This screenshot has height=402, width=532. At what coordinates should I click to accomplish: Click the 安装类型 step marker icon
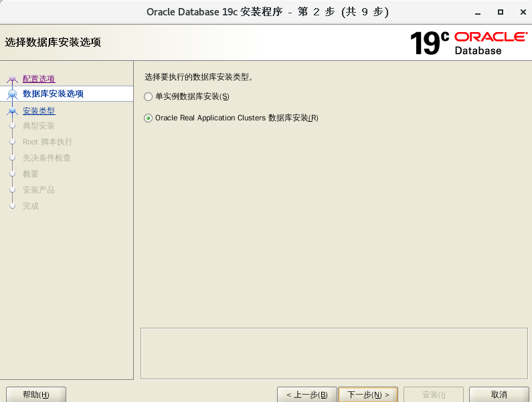point(13,111)
